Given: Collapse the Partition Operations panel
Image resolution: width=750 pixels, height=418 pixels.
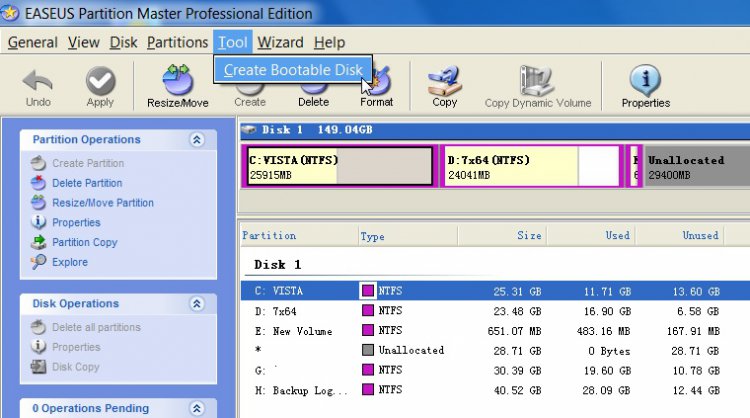Looking at the screenshot, I should 197,140.
